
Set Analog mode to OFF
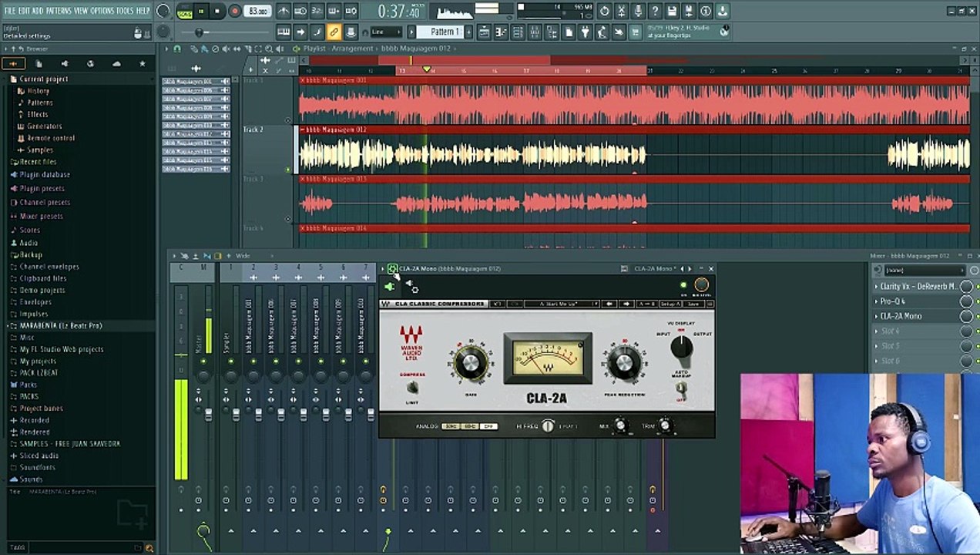488,426
